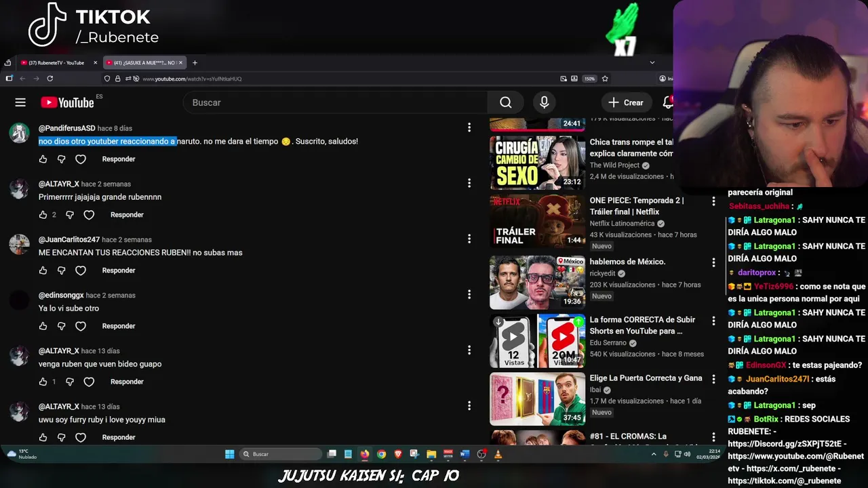Reply to the 'Primerrrrr jajajaja' comment
Screen dimensions: 868x488
pyautogui.click(x=127, y=214)
